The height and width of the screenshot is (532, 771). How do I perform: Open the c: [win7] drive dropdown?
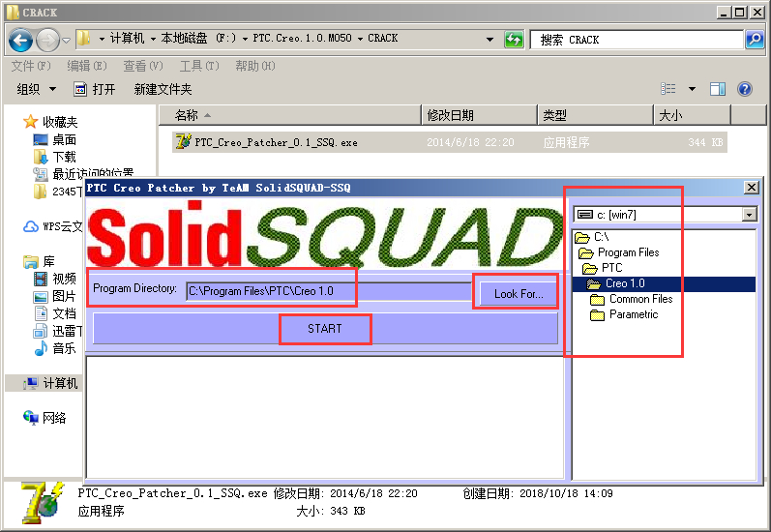(x=749, y=215)
